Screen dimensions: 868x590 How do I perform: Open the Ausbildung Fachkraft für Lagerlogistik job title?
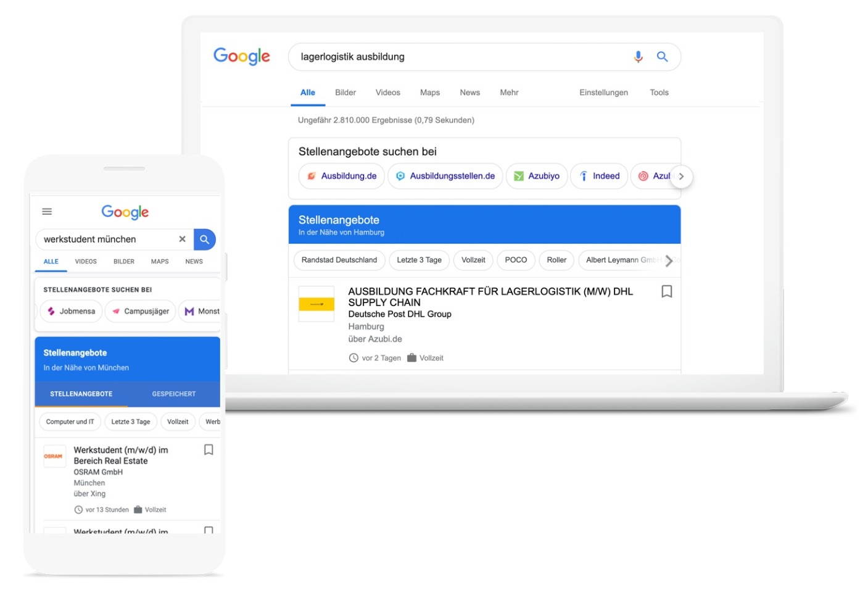[x=490, y=297]
